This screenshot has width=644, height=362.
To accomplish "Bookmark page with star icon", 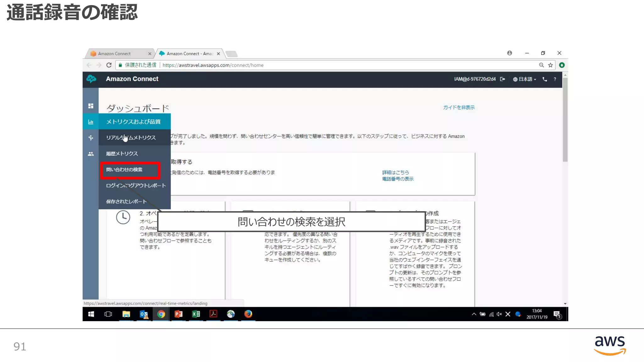I will (550, 65).
